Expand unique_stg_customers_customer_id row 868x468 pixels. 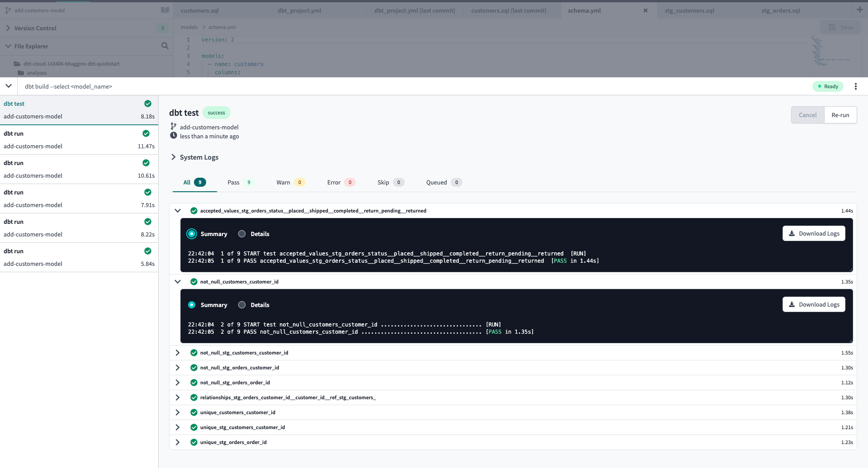tap(178, 427)
